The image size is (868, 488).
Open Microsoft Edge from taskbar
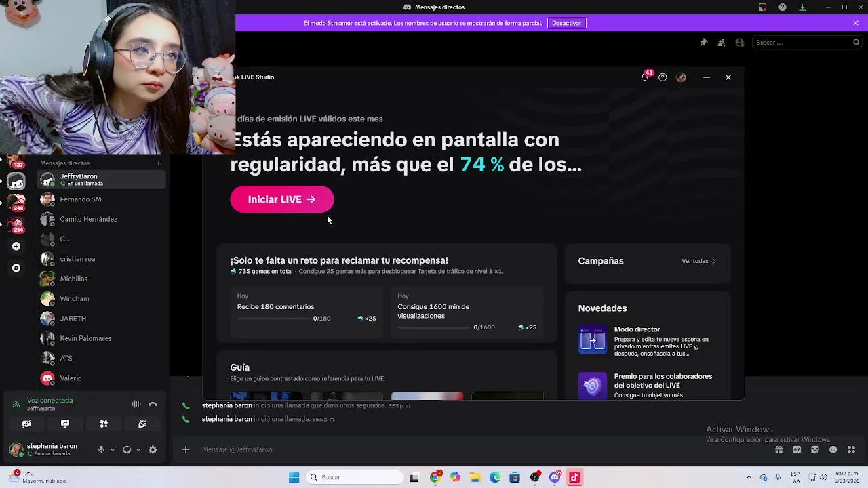[495, 477]
